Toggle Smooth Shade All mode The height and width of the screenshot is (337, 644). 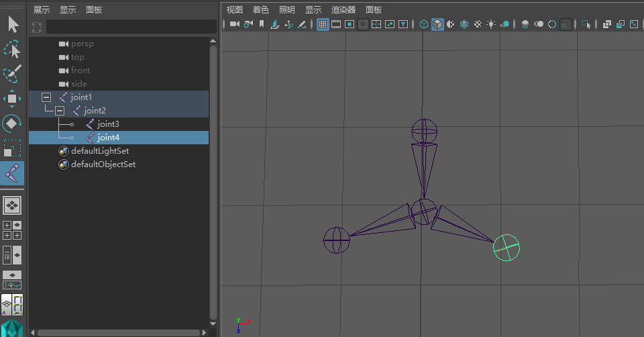pyautogui.click(x=437, y=24)
